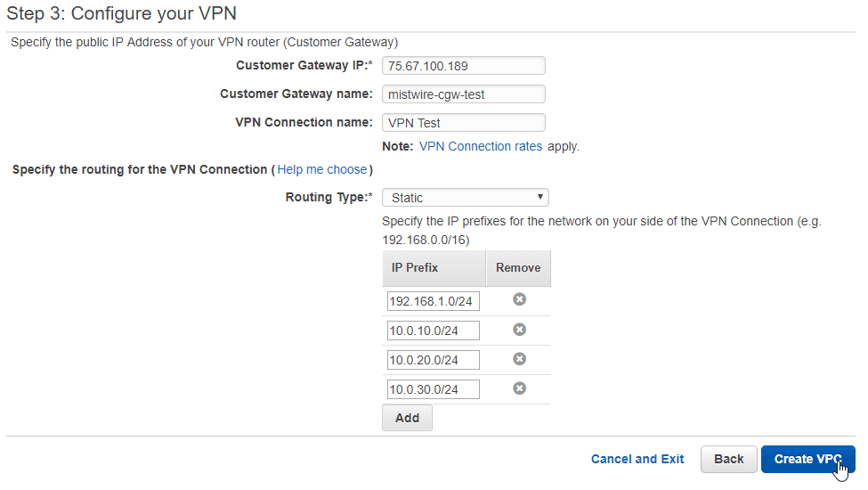Screen dimensions: 868x490
Task: Edit the 10.0.20.0/24 prefix field
Action: 434,360
